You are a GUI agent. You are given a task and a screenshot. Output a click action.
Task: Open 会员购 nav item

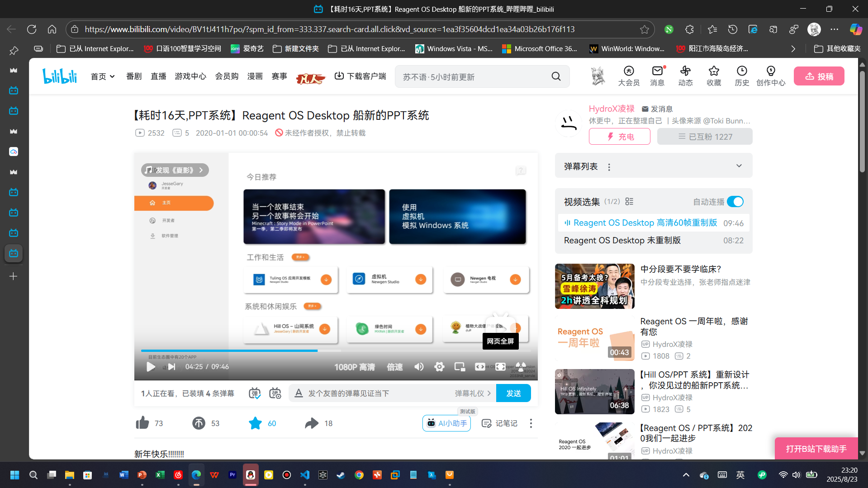227,76
